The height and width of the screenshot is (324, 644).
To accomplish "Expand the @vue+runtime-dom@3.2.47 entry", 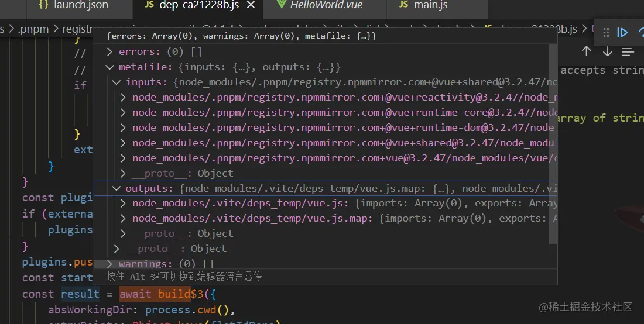I will [x=123, y=127].
